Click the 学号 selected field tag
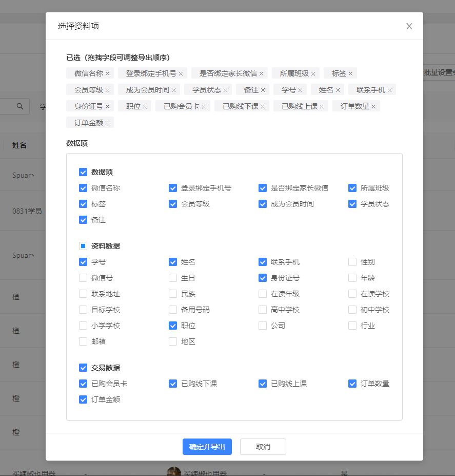 point(288,90)
